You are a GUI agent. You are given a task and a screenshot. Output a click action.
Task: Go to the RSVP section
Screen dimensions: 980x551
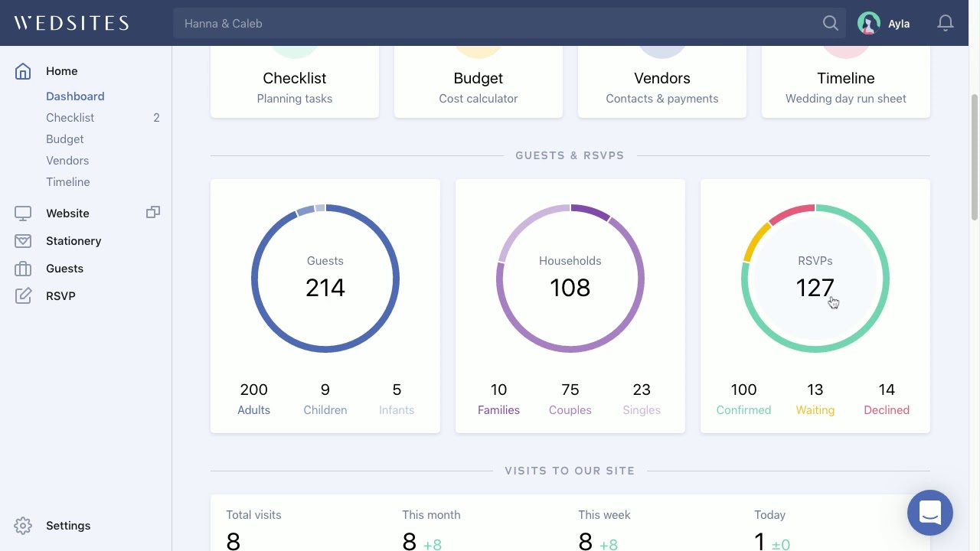pyautogui.click(x=60, y=296)
